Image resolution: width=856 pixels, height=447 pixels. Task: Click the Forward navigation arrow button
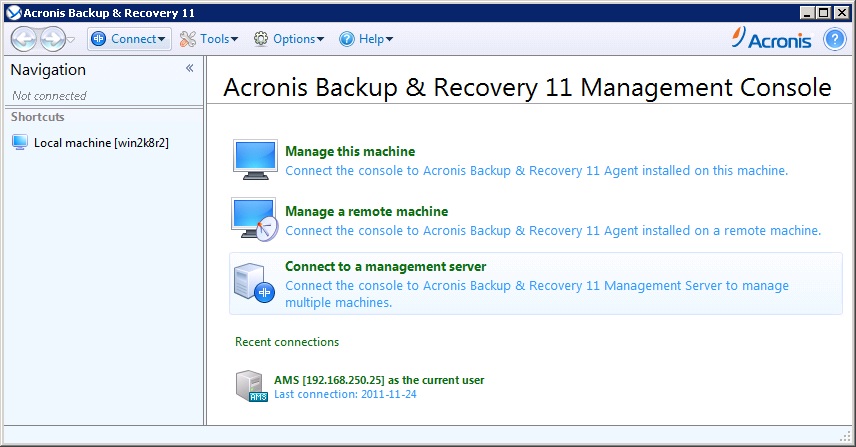tap(52, 39)
